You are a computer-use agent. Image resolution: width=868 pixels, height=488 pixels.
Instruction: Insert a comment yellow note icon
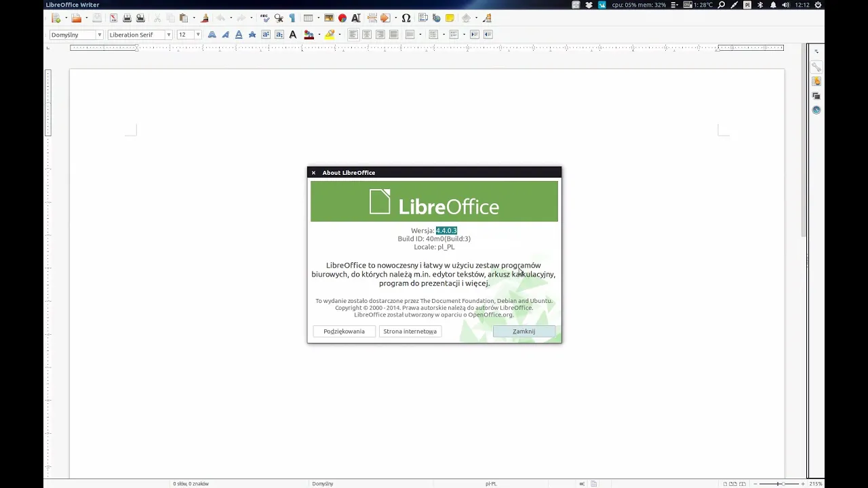pyautogui.click(x=450, y=18)
